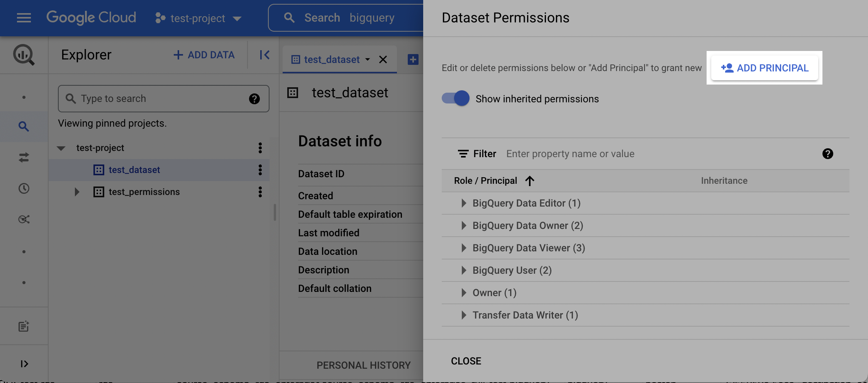The width and height of the screenshot is (868, 383).
Task: Toggle Show inherited permissions switch
Action: click(x=456, y=98)
